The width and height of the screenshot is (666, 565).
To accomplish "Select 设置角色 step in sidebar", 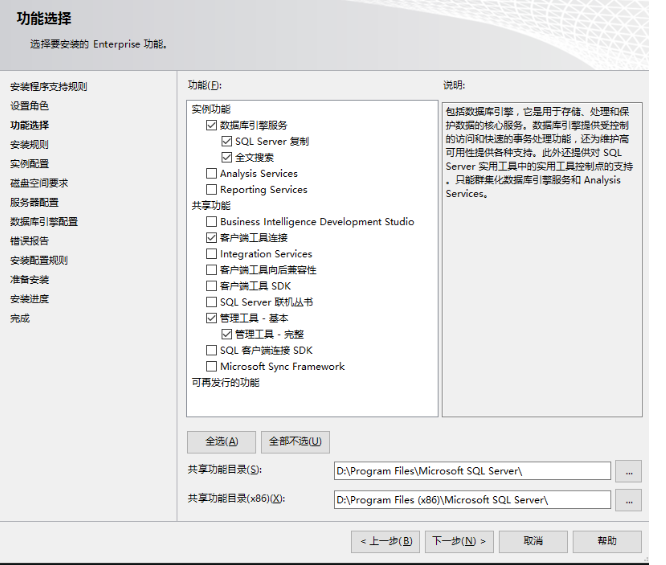I will pos(29,106).
